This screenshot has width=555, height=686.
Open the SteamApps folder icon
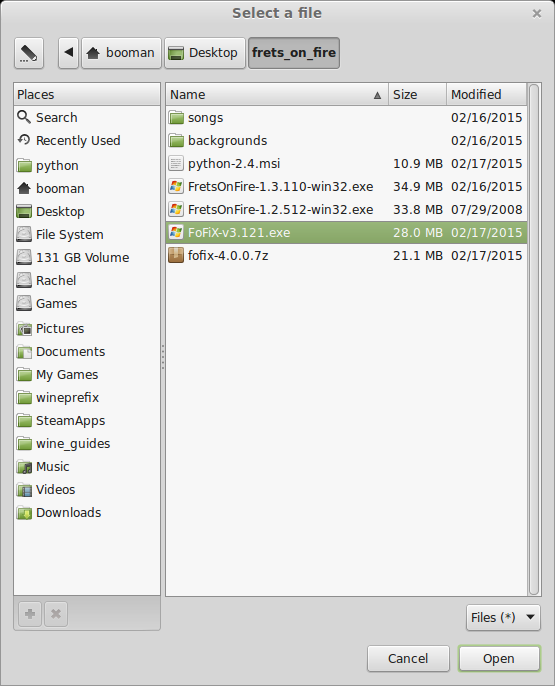tap(24, 420)
